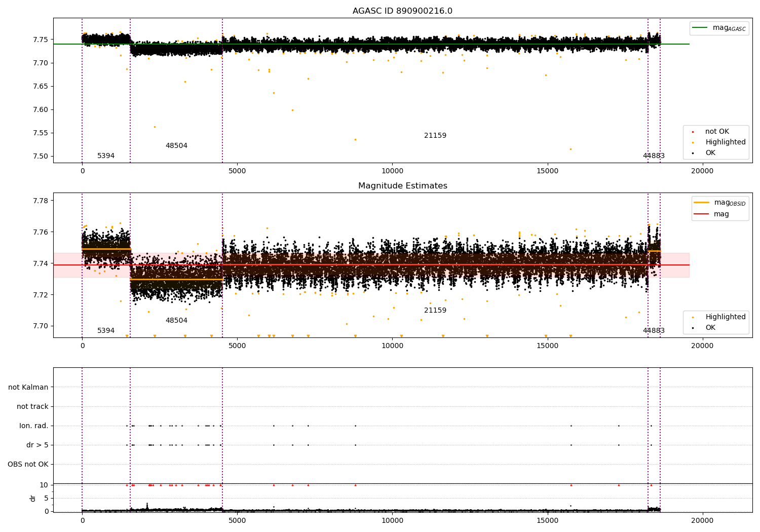Click the green mag AGASC legend line sample
Viewport: 760px width, 532px height.
tap(700, 28)
